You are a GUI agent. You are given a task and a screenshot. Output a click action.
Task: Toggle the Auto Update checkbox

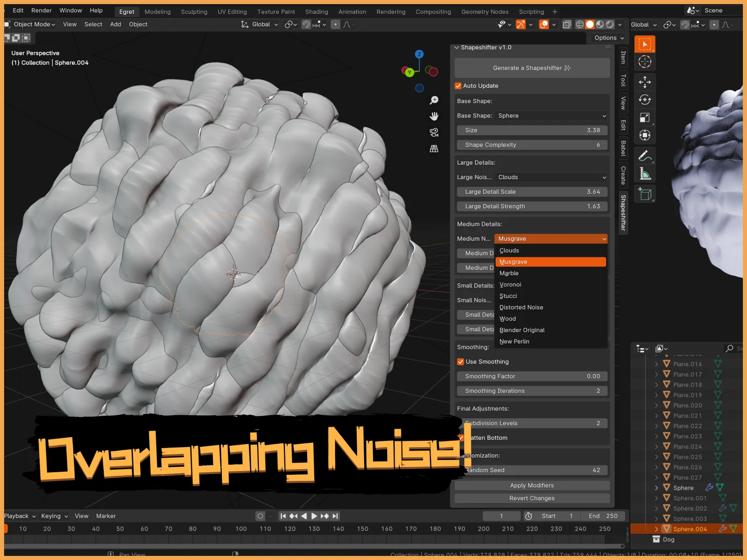click(458, 85)
